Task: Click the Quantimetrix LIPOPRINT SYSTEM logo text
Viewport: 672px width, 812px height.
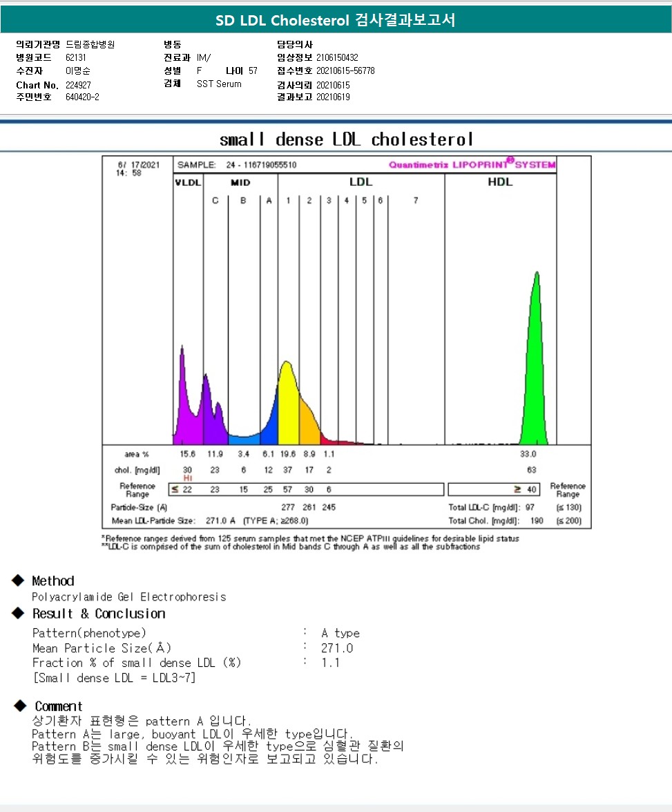Action: pyautogui.click(x=472, y=164)
